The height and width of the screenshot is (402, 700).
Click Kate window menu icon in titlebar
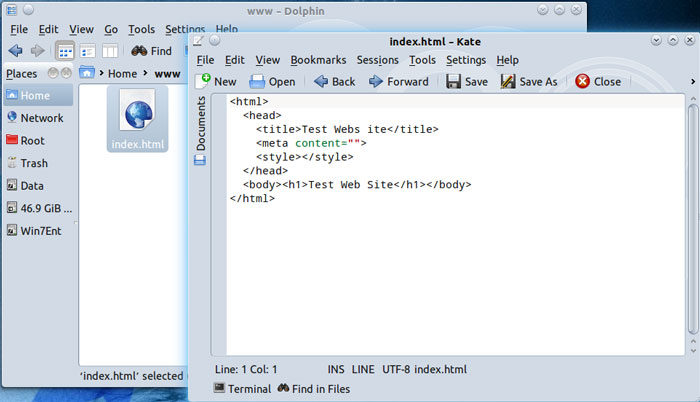click(x=198, y=41)
